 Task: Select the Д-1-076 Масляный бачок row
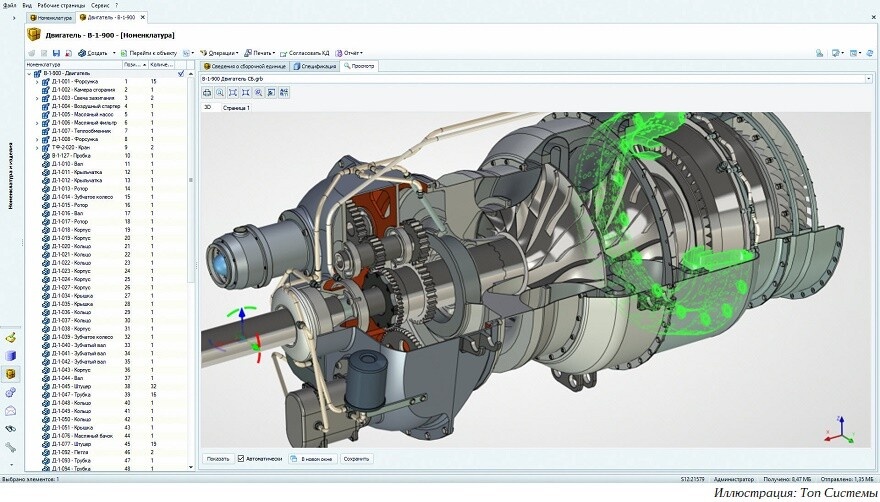107,436
